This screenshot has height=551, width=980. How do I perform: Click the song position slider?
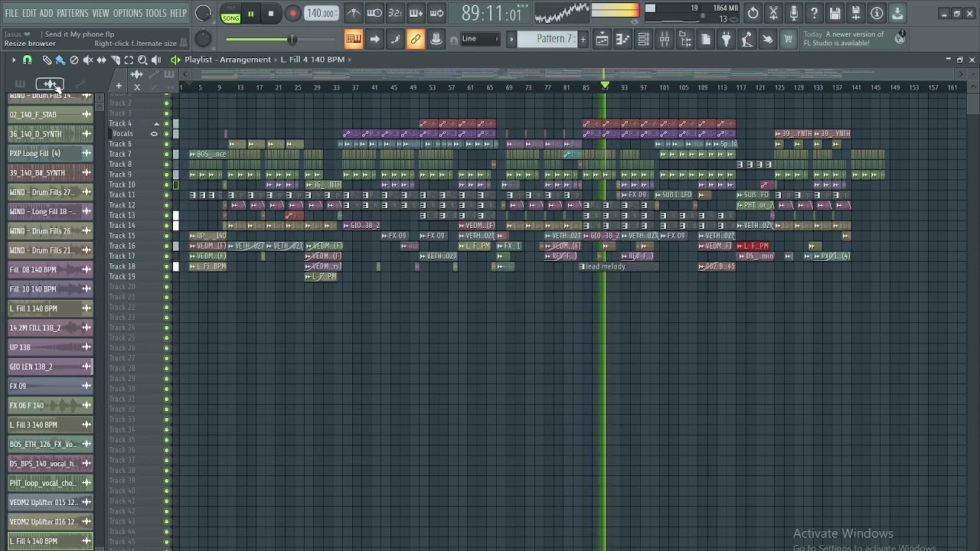(291, 39)
